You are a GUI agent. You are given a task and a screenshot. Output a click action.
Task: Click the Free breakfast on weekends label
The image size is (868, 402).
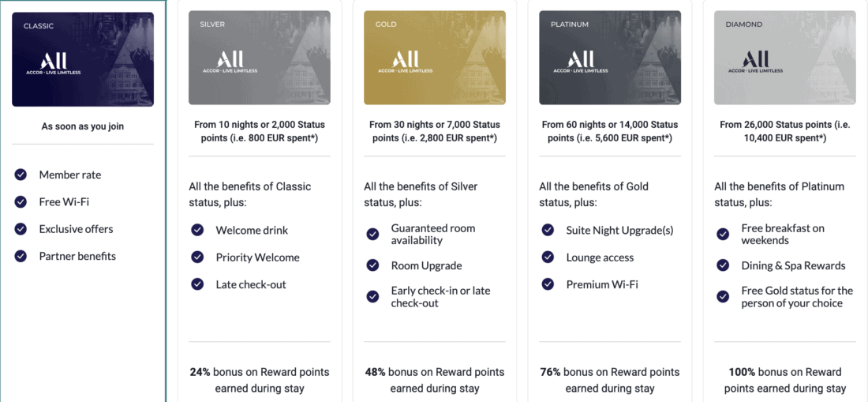click(x=783, y=234)
